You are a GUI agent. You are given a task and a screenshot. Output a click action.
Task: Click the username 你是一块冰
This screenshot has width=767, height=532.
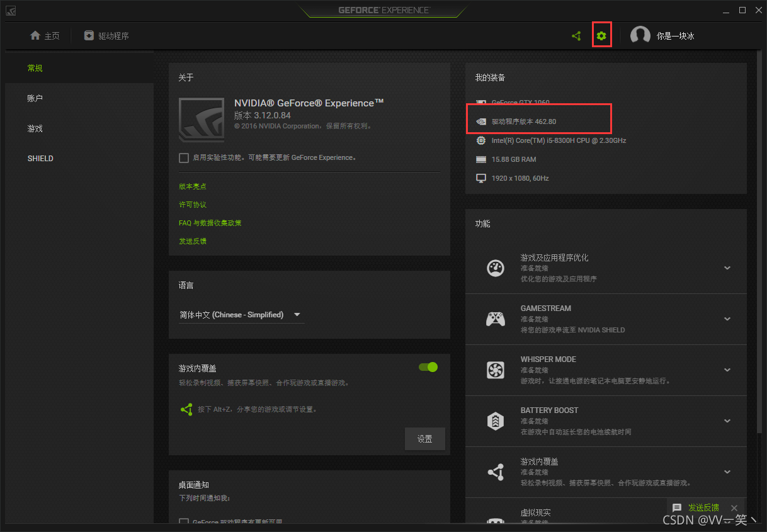[x=675, y=36]
